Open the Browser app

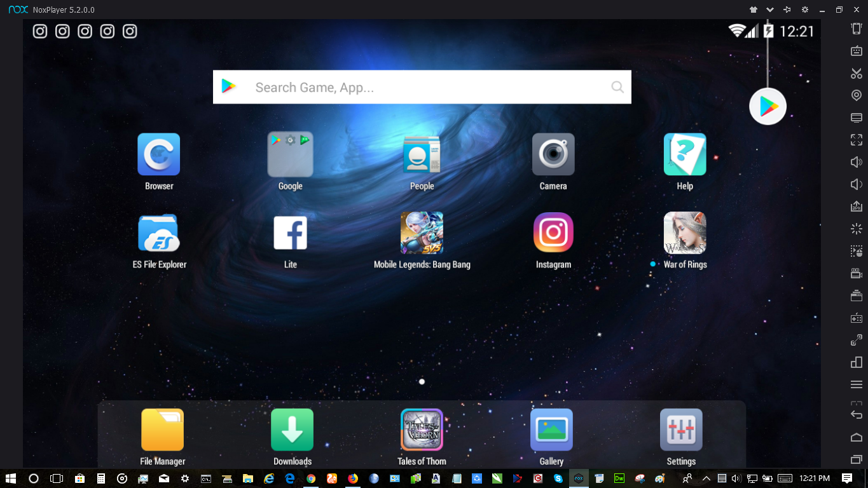tap(159, 154)
